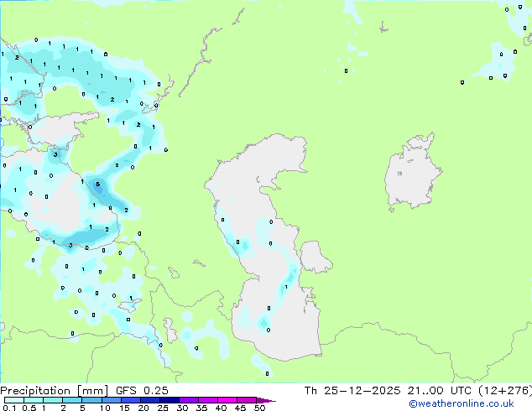
Task: Click the '35' legend scale label
Action: 201,408
